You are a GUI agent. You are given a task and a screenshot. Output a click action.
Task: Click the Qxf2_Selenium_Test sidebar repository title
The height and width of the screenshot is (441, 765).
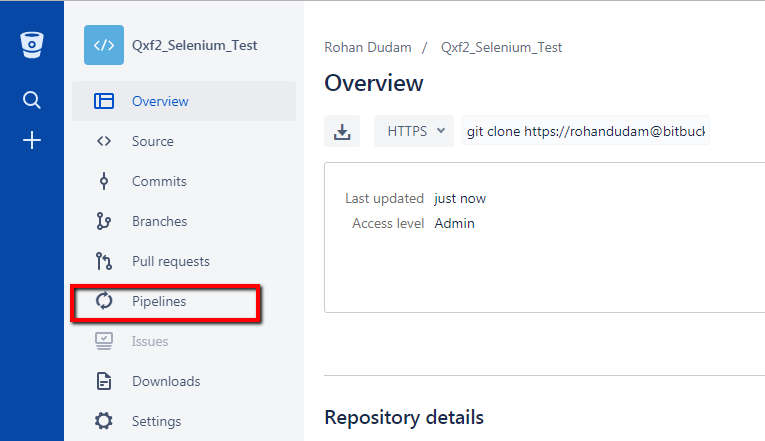pyautogui.click(x=195, y=45)
